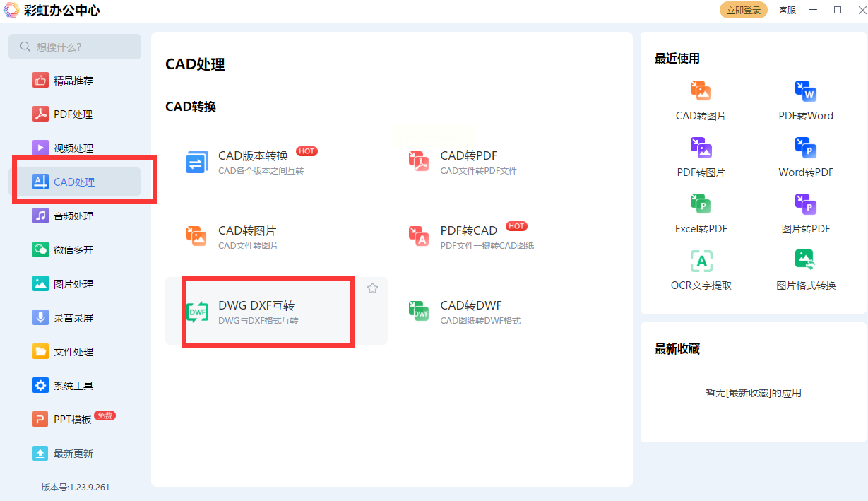
Task: Click the 系统工具 gear icon
Action: (40, 385)
